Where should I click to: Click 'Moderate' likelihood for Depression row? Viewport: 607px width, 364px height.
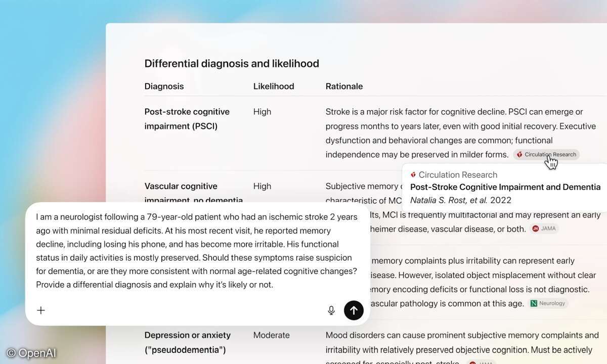[271, 335]
